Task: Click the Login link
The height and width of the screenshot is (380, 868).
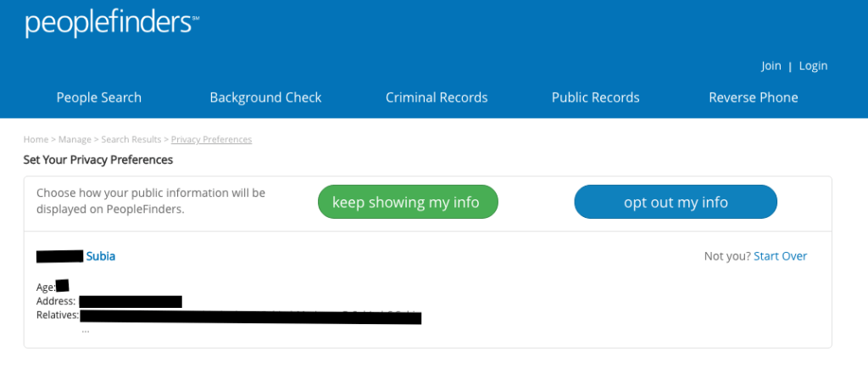Action: tap(813, 66)
